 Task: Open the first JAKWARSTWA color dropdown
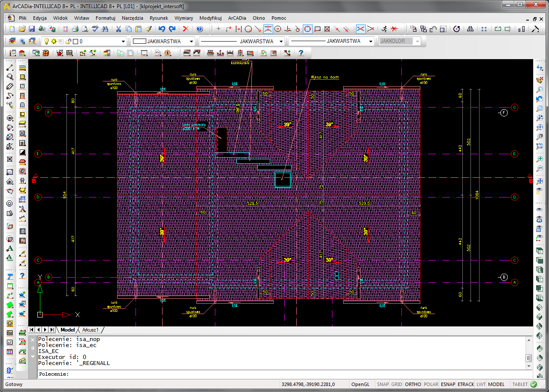[x=163, y=42]
